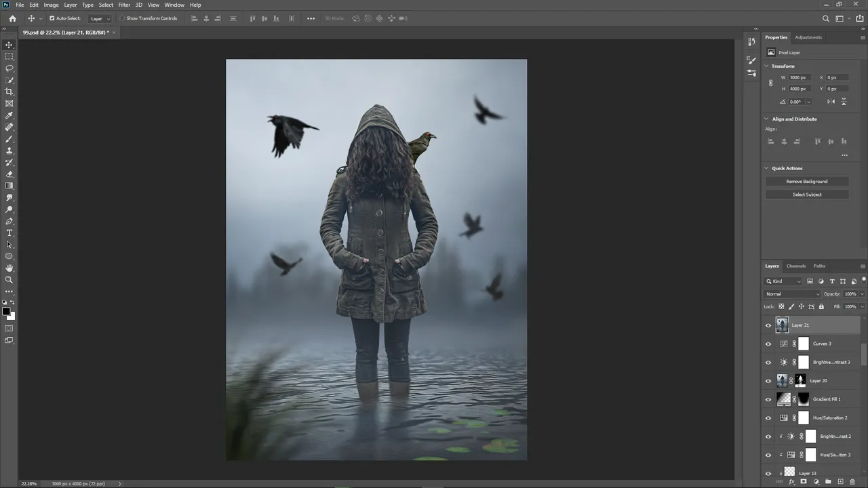
Task: Select the Crop tool
Action: (x=9, y=91)
